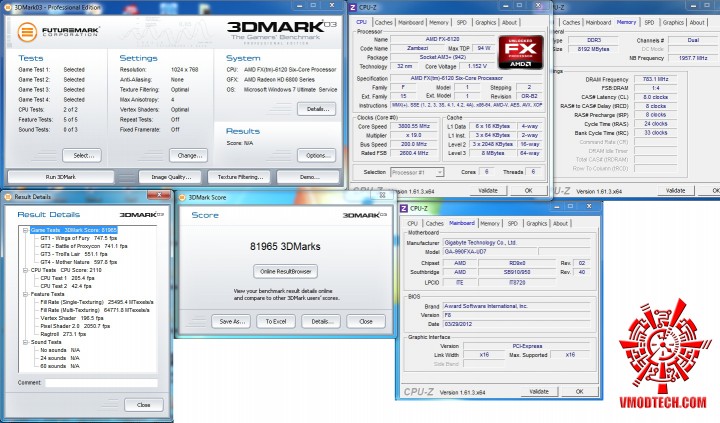This screenshot has width=720, height=423.
Task: Collapse the CPU Tests tree node
Action: [x=25, y=270]
